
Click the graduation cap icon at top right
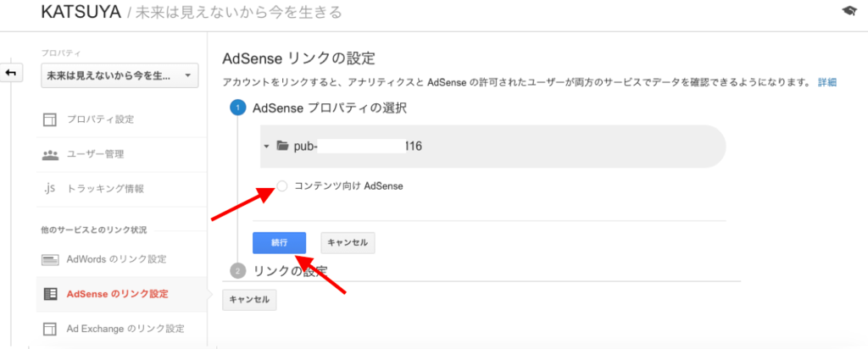[849, 10]
